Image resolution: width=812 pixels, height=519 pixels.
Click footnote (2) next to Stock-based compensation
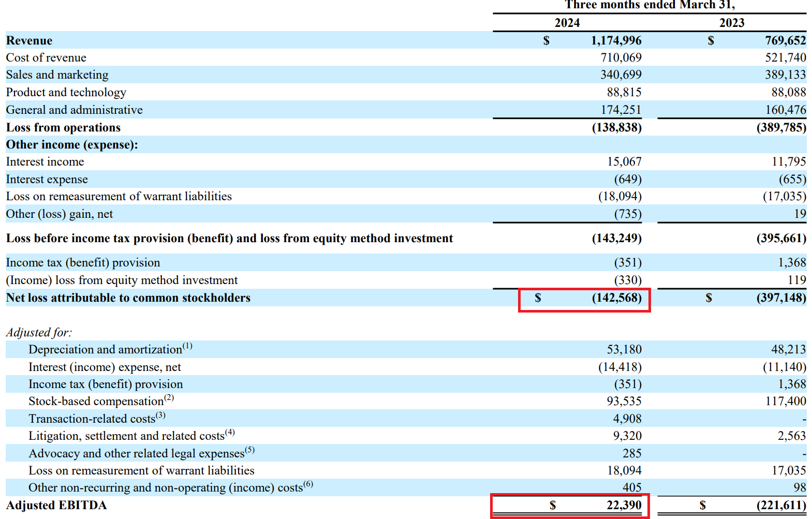[169, 397]
